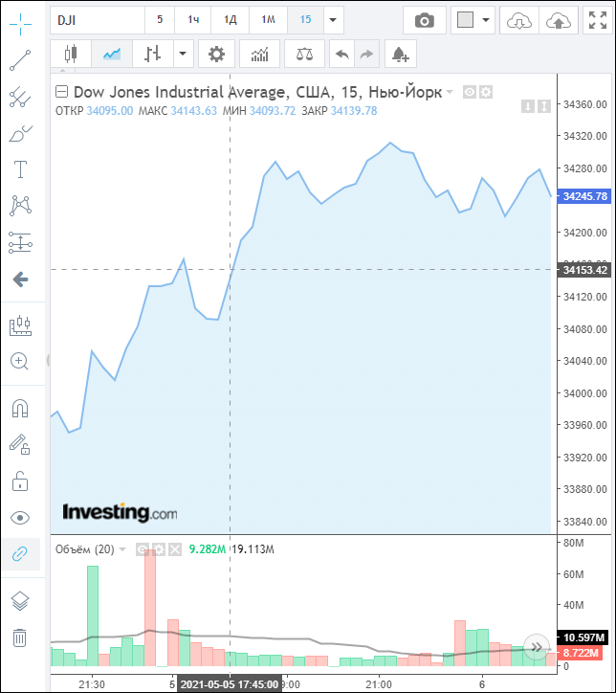Toggle sync drawings link icon
Screen dimensions: 616x693
20,554
